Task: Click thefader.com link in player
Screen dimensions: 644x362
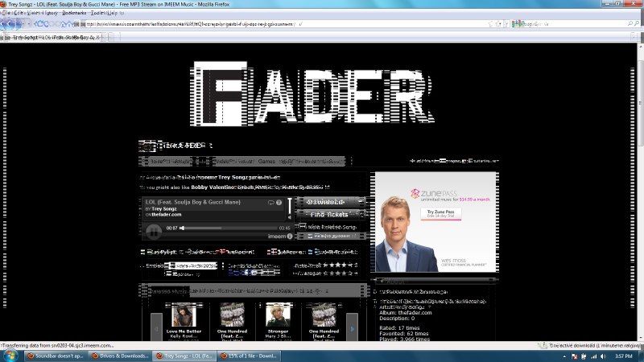Action: pyautogui.click(x=167, y=215)
